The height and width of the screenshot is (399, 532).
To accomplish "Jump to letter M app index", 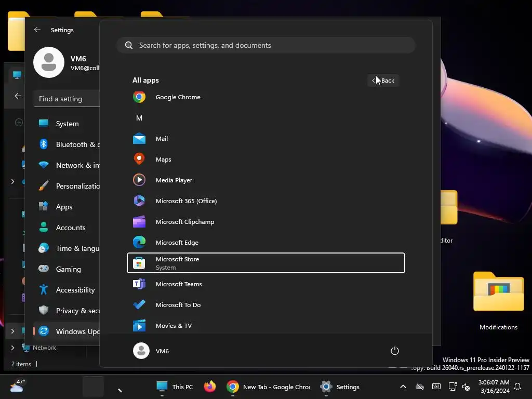I will 139,118.
